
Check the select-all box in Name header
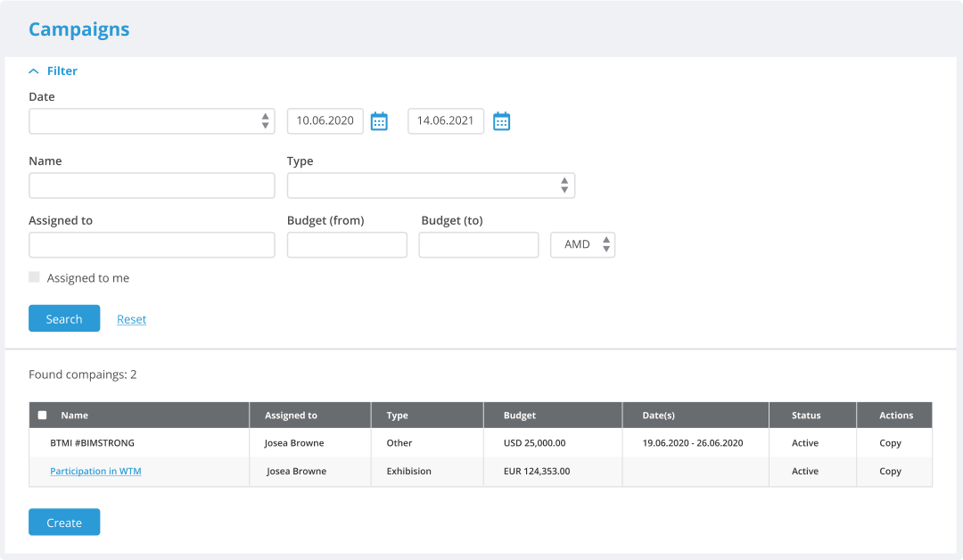click(x=42, y=416)
